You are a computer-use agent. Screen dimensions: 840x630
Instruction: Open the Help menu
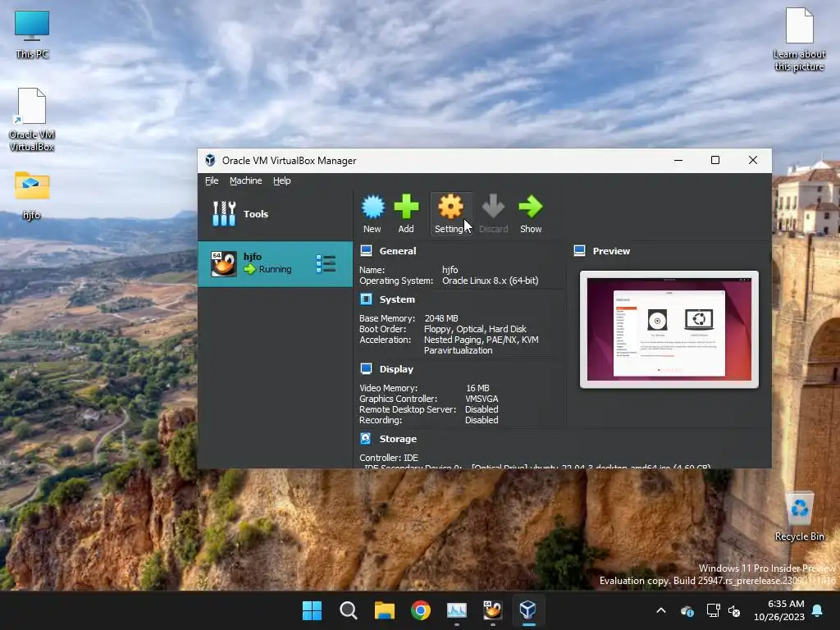(x=282, y=180)
